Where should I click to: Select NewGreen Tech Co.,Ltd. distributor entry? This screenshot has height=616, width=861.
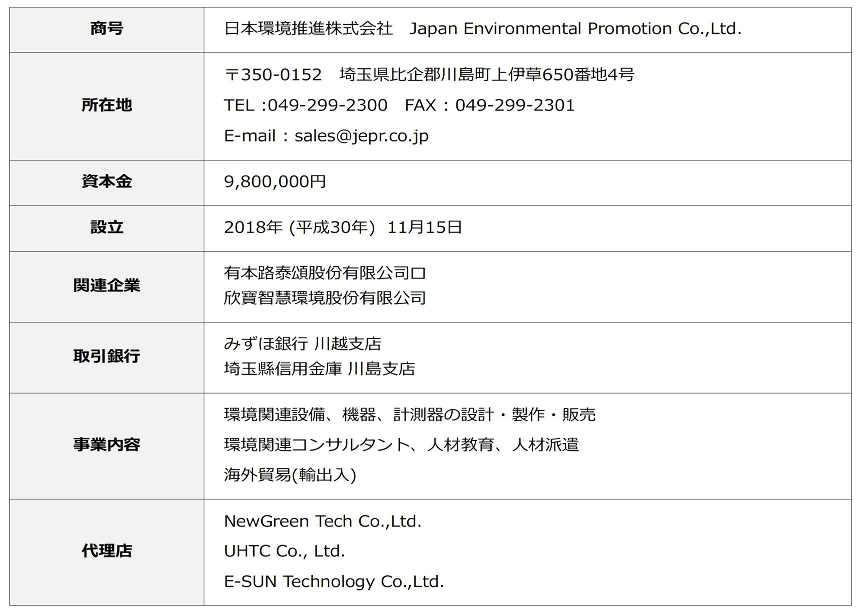[x=323, y=521]
